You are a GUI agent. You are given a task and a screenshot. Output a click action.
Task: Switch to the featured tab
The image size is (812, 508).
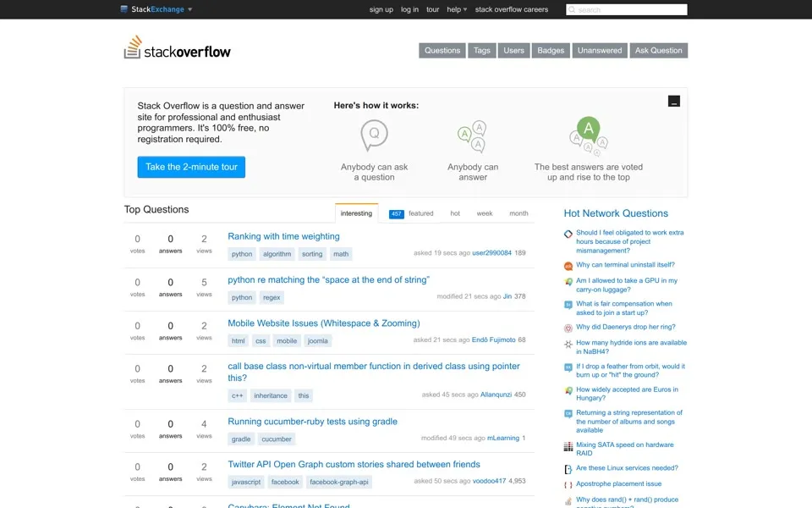click(420, 213)
